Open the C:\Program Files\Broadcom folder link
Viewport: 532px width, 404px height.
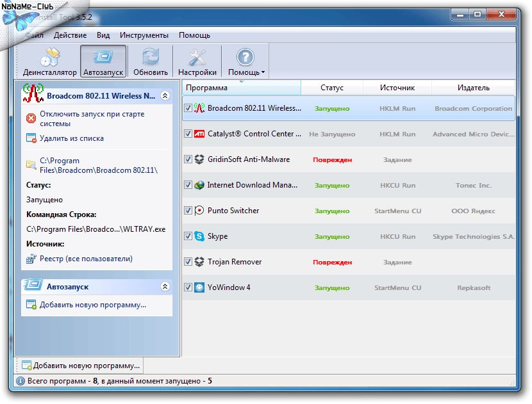tap(99, 165)
